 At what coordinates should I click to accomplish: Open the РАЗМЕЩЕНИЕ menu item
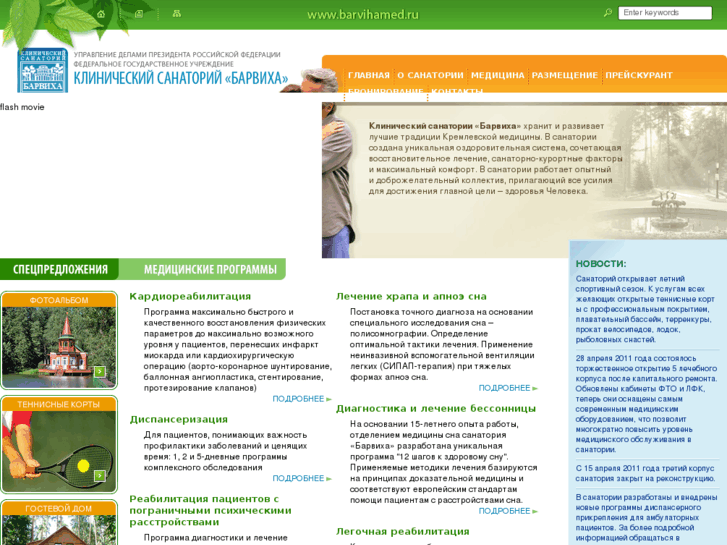tap(565, 75)
